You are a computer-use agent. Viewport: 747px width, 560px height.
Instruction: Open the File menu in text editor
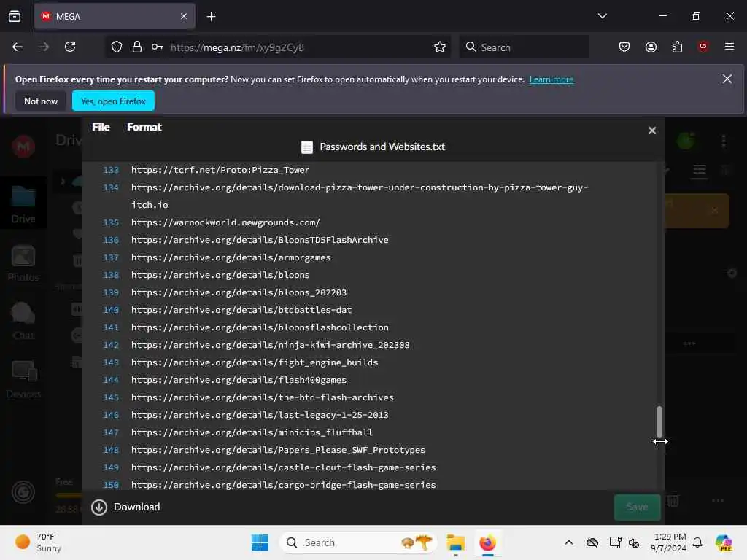[101, 127]
